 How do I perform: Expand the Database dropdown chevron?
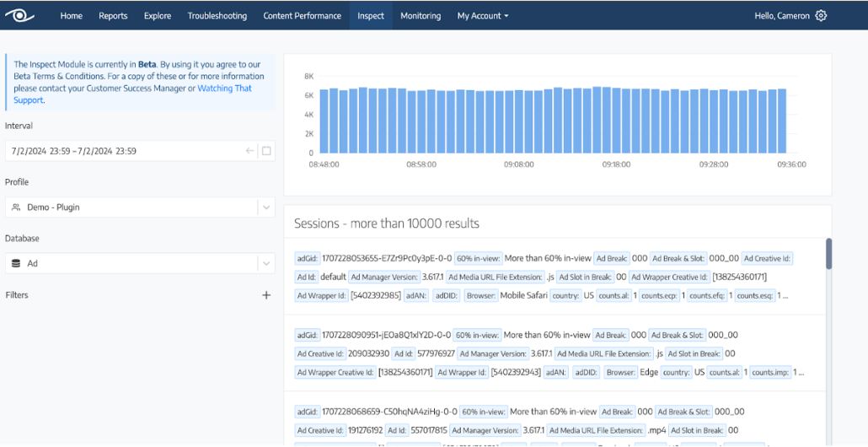tap(265, 264)
